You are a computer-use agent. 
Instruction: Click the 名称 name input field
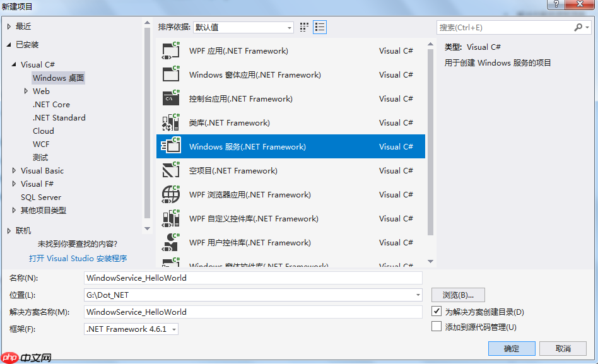(253, 278)
